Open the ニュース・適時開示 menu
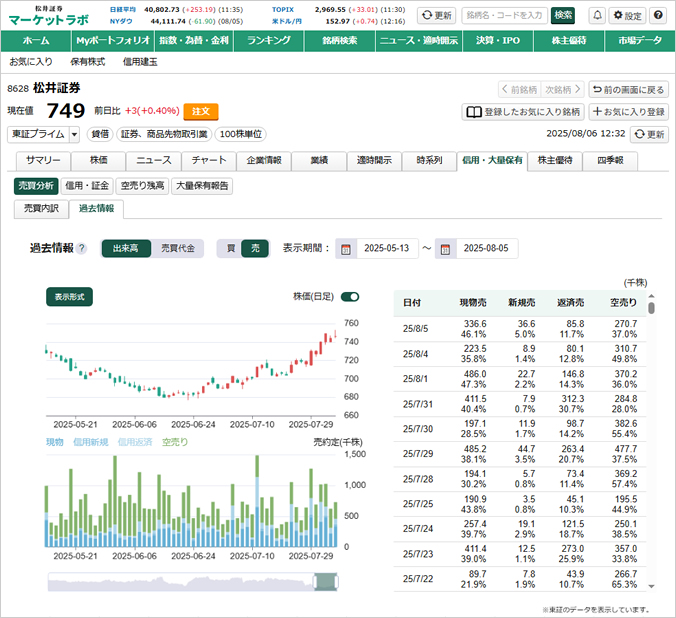 (x=419, y=41)
